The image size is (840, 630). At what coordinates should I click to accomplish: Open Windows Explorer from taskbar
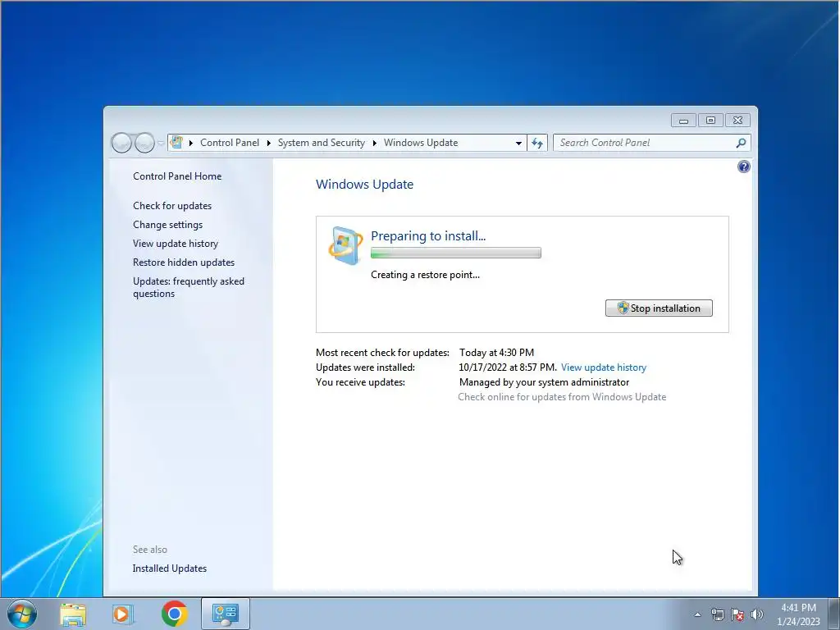73,614
